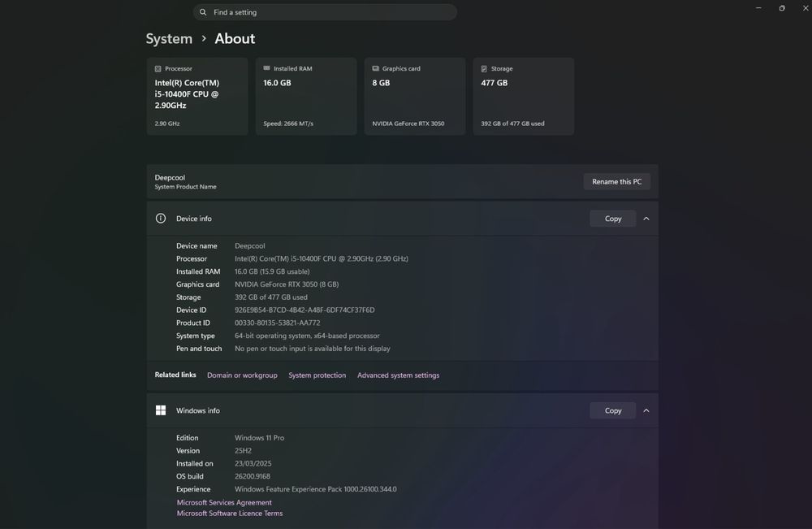
Task: Click the RAM Speed: 2666 MT/s text
Action: click(x=288, y=124)
